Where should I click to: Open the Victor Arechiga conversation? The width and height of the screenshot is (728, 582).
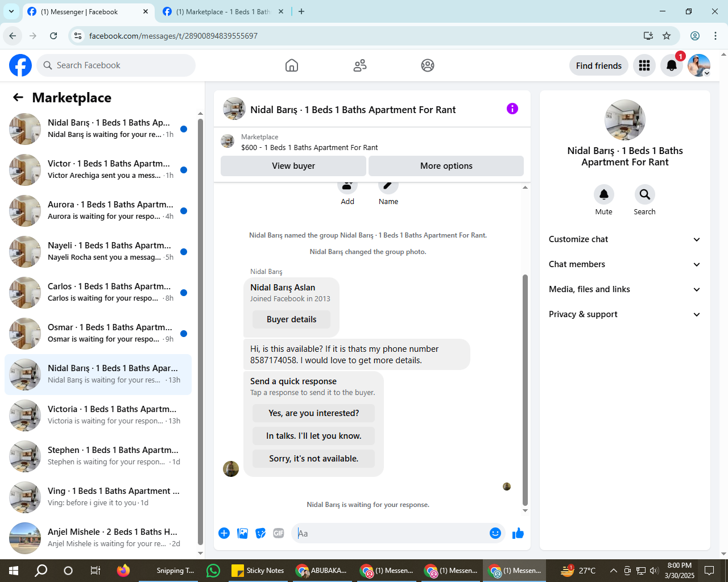pos(98,170)
